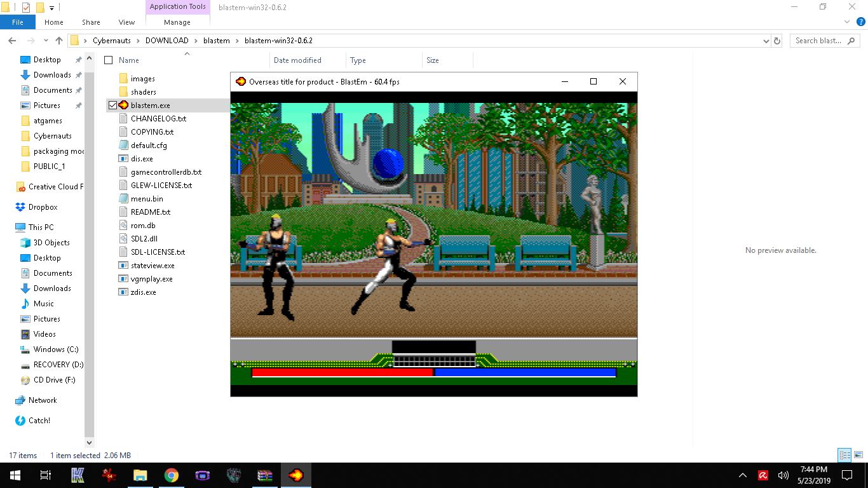Open recent locations dropdown arrow

point(44,41)
